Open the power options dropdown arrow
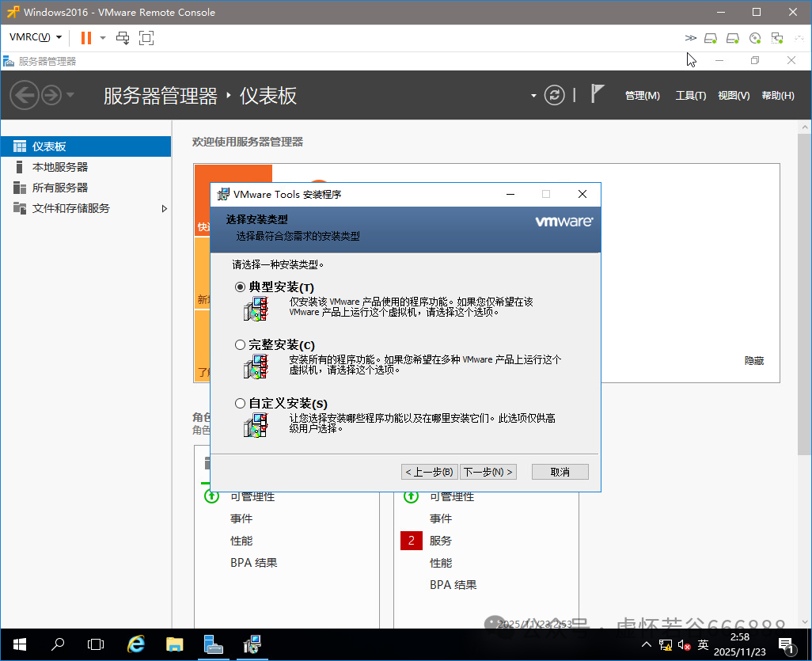 click(103, 38)
